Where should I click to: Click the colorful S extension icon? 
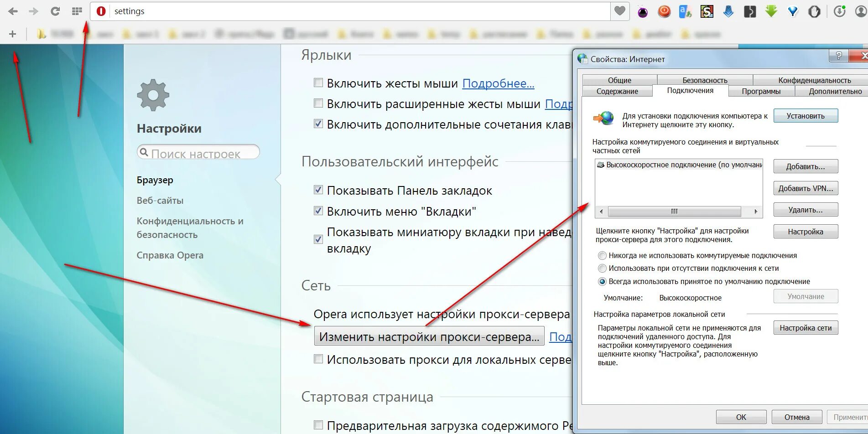pos(707,11)
